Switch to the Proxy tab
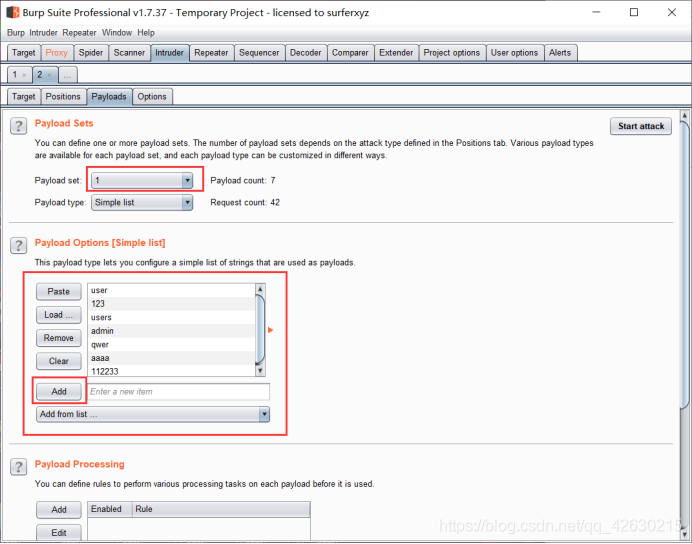This screenshot has width=692, height=544. click(x=57, y=53)
